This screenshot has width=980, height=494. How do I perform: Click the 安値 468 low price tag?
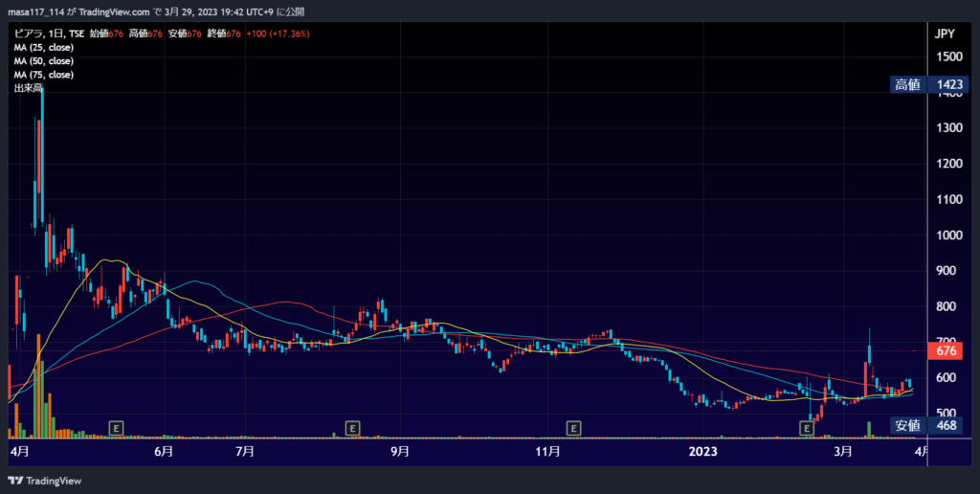point(926,426)
